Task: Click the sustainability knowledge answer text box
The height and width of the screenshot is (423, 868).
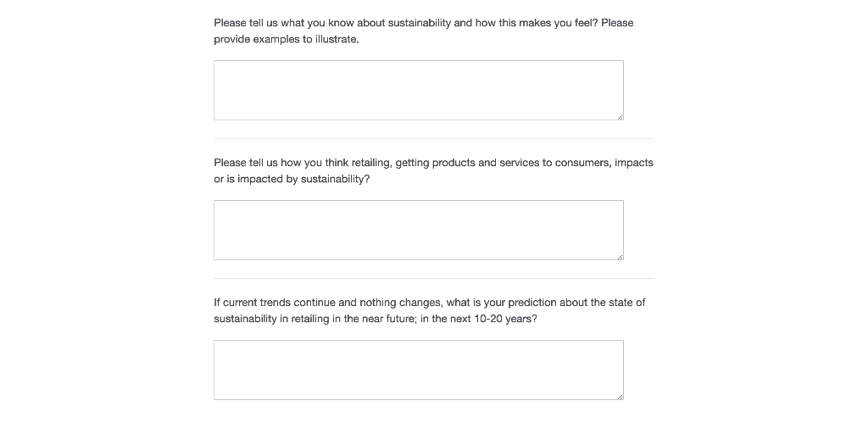Action: click(x=418, y=90)
